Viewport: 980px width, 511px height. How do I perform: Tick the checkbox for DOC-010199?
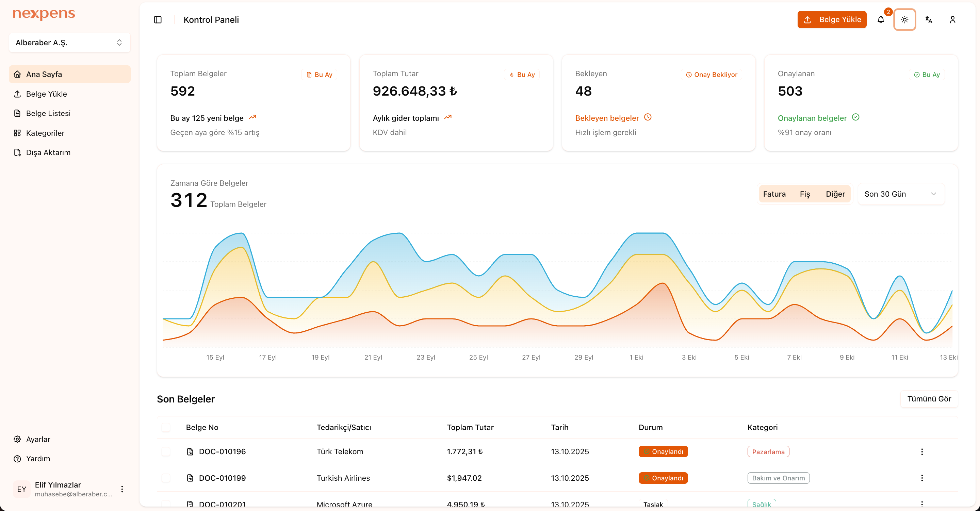click(166, 478)
